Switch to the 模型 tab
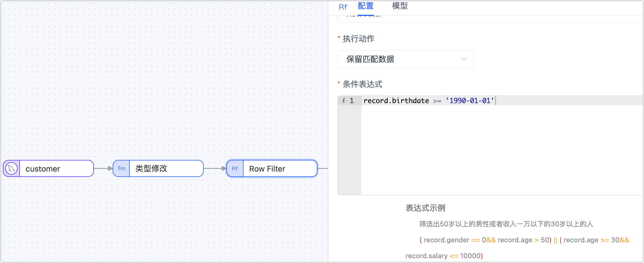This screenshot has height=263, width=644. (x=399, y=6)
